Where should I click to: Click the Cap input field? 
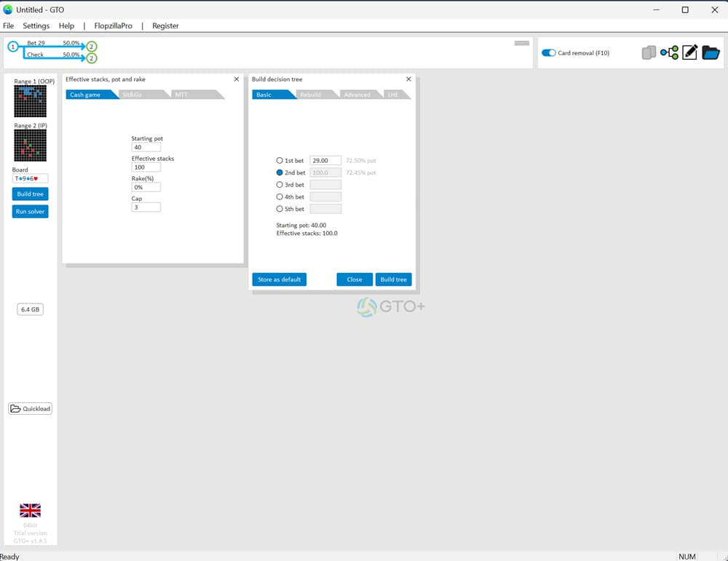pos(146,207)
